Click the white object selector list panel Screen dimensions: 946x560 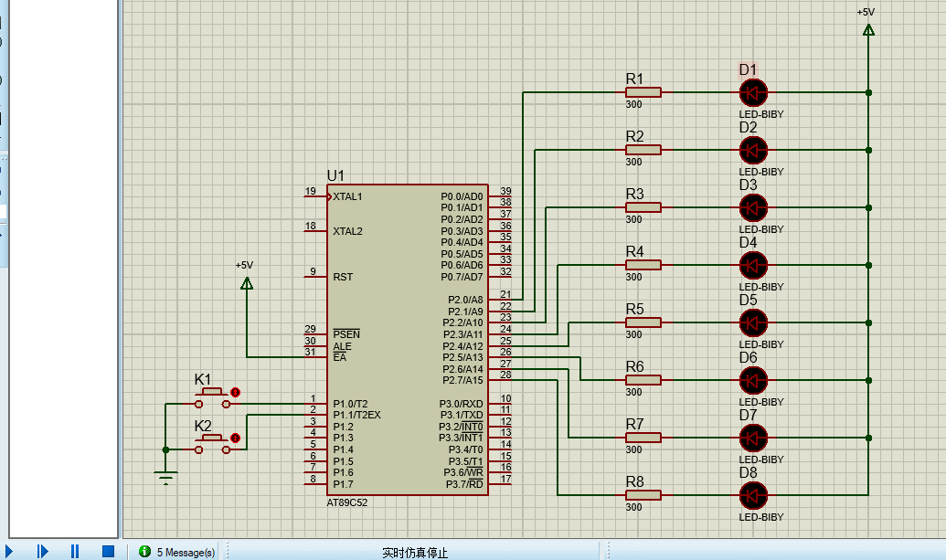coord(62,274)
